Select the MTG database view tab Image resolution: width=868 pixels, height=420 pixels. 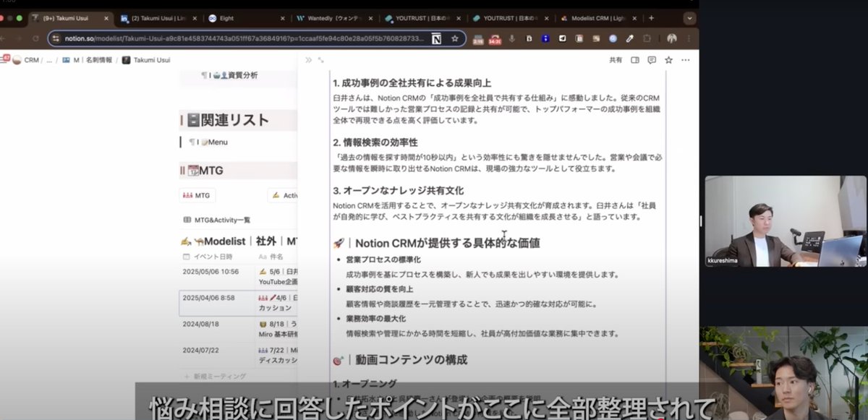197,195
